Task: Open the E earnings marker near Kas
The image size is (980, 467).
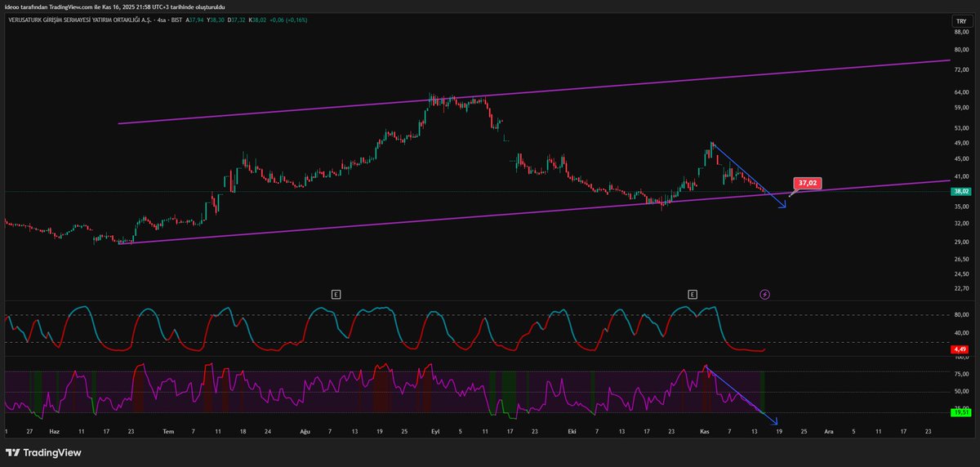Action: [693, 293]
